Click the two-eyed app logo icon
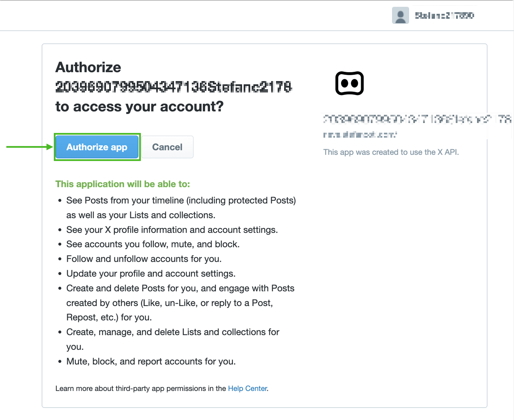The image size is (514, 420). click(x=349, y=83)
